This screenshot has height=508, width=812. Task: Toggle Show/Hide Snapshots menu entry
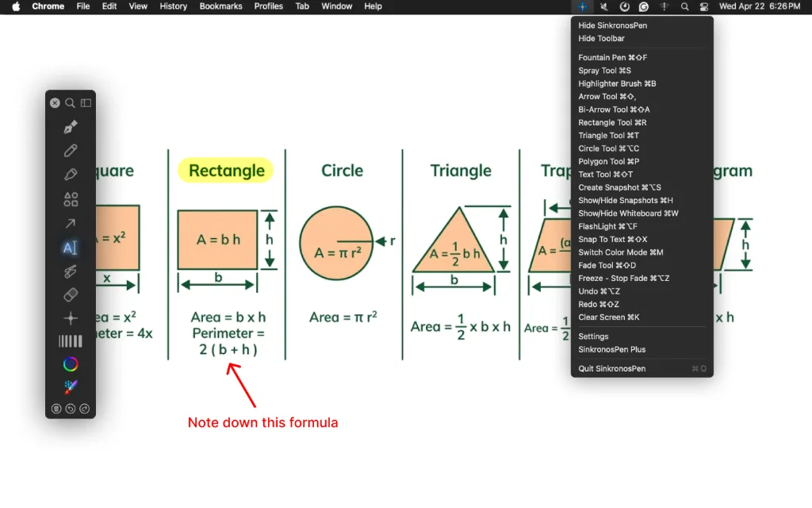tap(642, 200)
